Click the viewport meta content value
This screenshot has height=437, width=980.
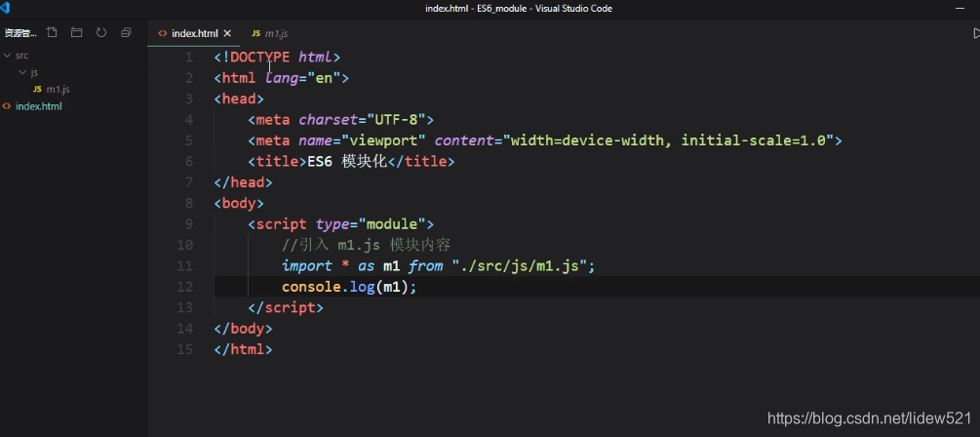669,140
